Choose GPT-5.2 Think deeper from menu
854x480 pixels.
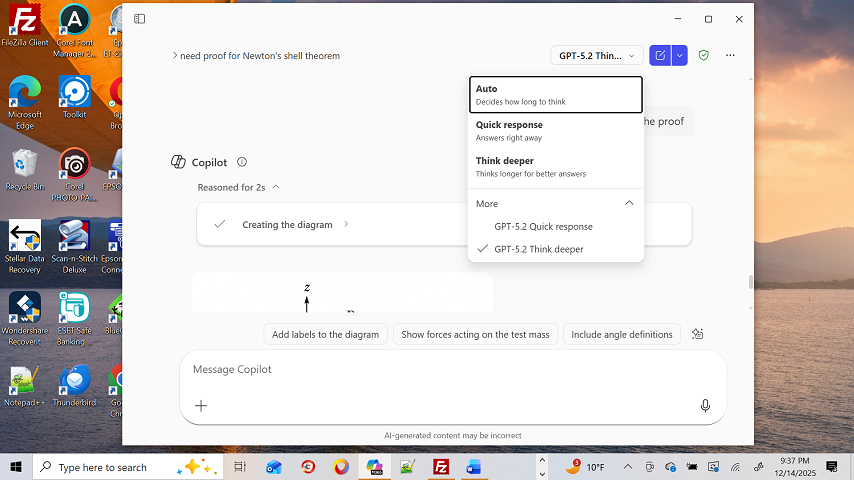click(539, 249)
